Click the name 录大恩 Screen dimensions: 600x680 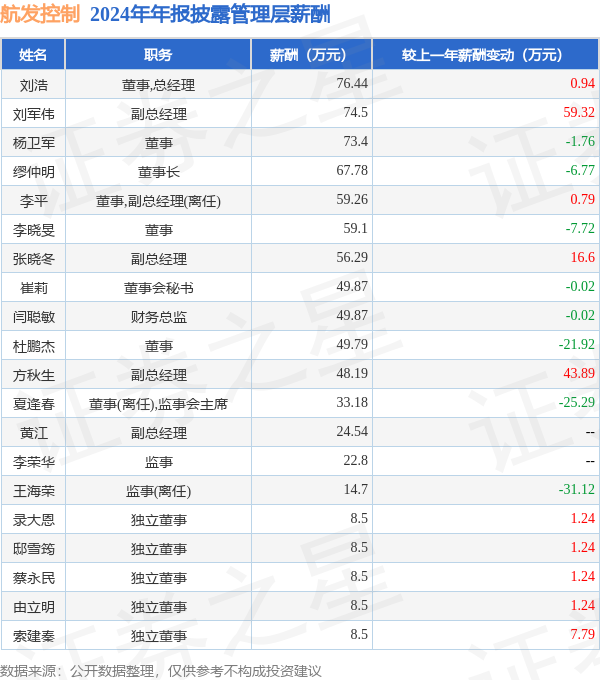pyautogui.click(x=34, y=520)
